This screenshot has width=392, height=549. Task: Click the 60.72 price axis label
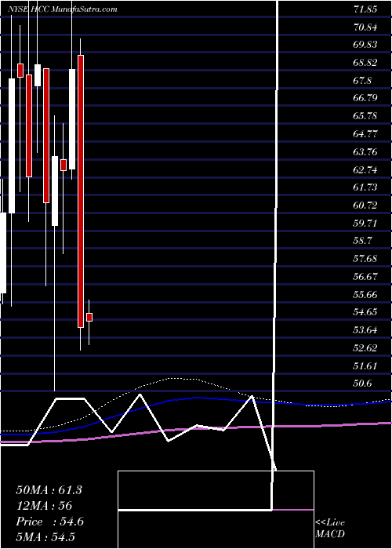(x=365, y=205)
